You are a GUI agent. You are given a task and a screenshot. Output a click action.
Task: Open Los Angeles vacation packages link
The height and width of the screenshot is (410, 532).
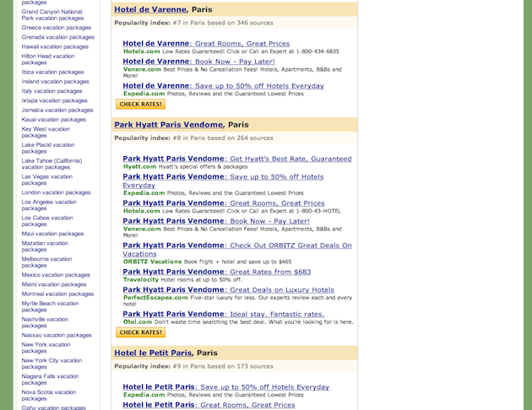[49, 205]
